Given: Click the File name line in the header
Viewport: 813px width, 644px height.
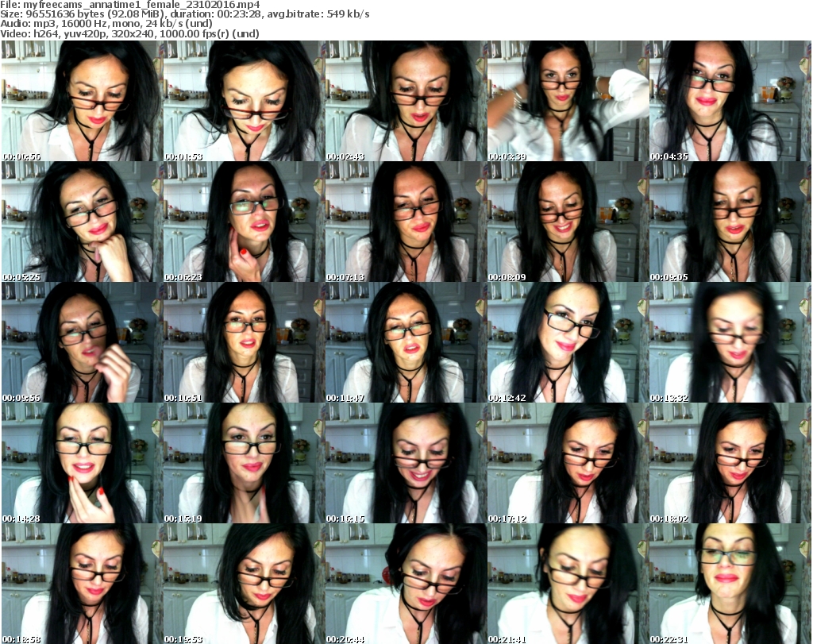Looking at the screenshot, I should pos(130,5).
